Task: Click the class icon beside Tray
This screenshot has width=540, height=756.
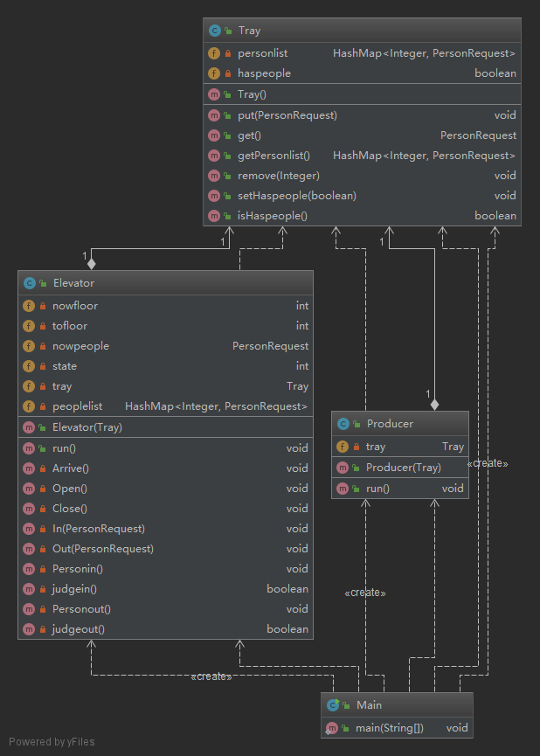Action: (214, 31)
